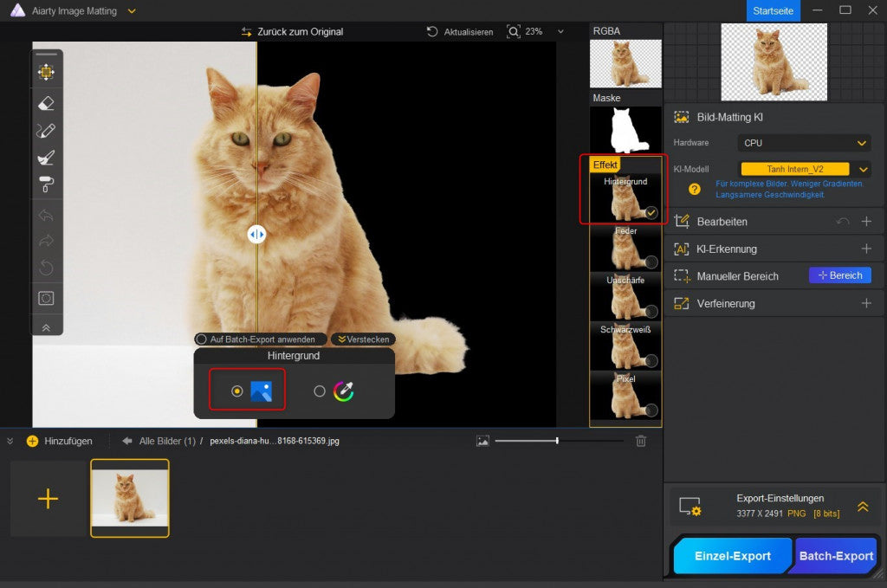Enable Auf Batch-Export anwenden option
This screenshot has width=887, height=588.
pos(201,339)
